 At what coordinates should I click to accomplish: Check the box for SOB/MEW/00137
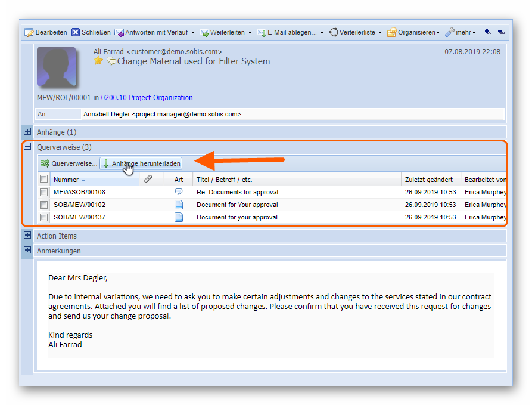tap(43, 218)
